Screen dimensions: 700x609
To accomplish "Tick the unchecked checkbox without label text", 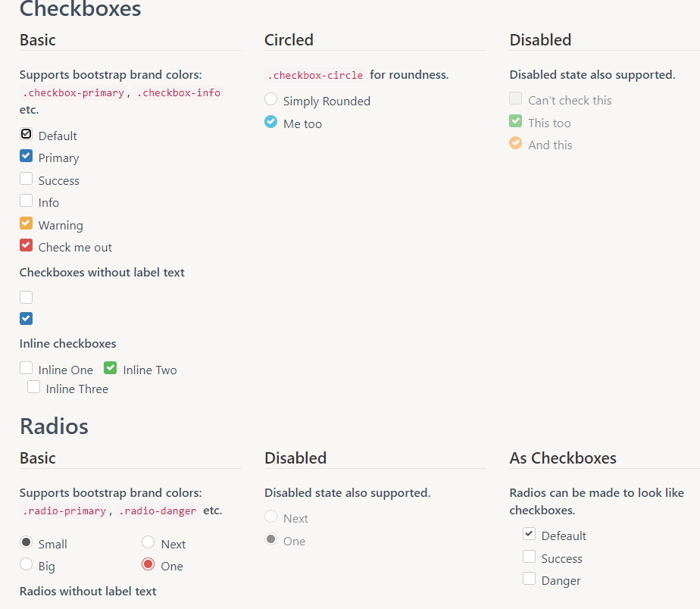I will point(27,297).
